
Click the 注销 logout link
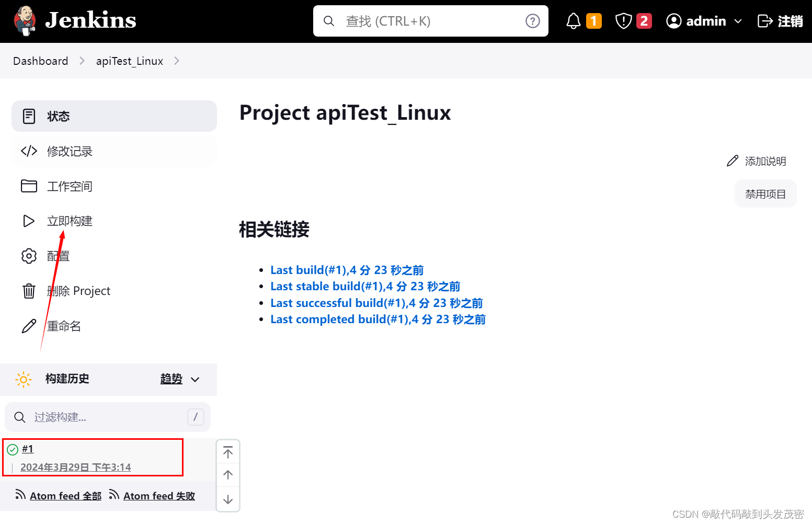[x=780, y=21]
